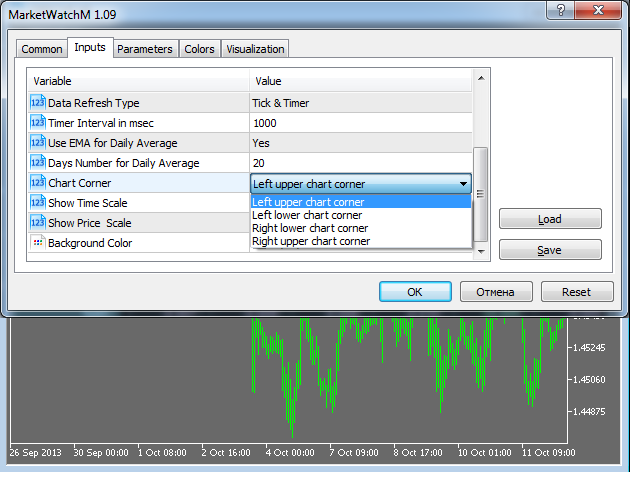Collapse the Chart Corner dropdown arrow

[x=463, y=184]
